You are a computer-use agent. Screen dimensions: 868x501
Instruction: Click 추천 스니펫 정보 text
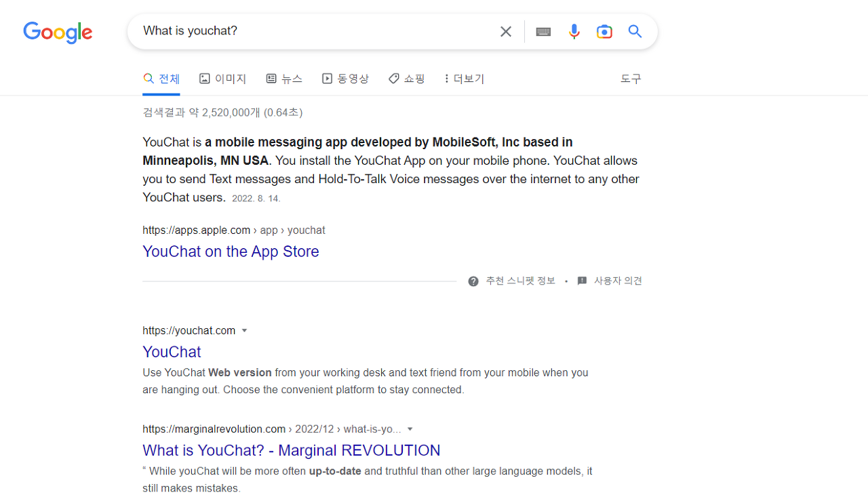[x=521, y=281]
